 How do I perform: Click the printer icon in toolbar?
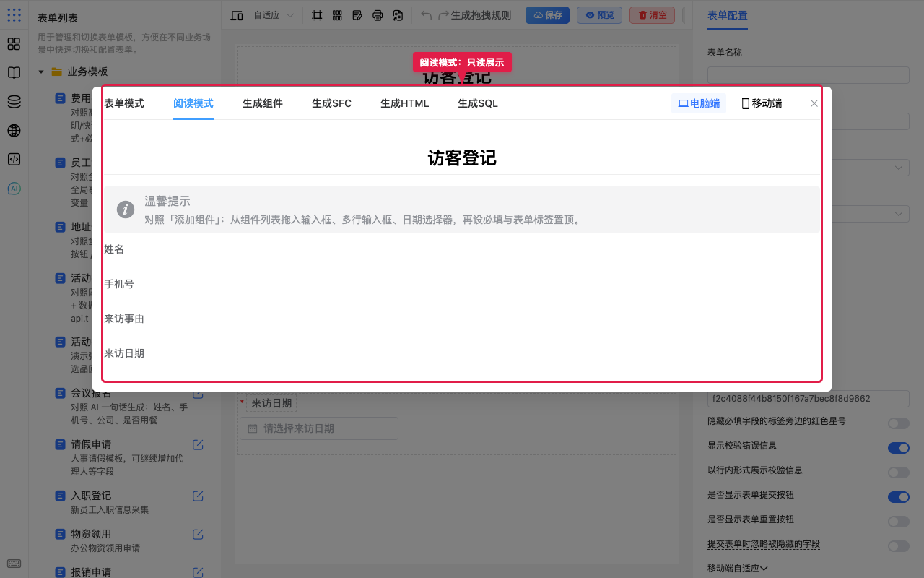pyautogui.click(x=378, y=15)
